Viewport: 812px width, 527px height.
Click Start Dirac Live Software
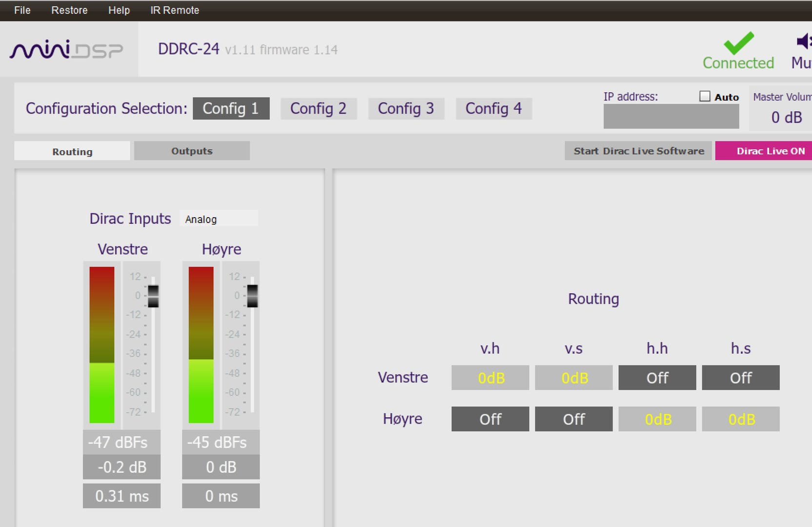click(638, 151)
